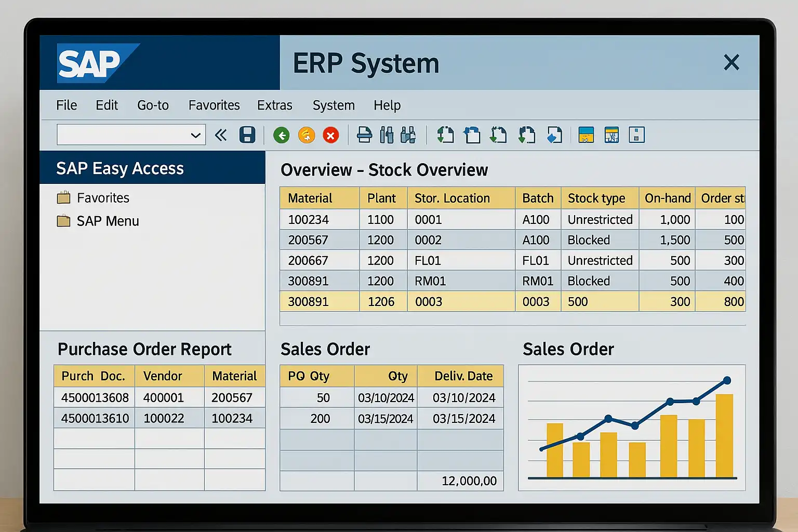Click the Batch column header
The width and height of the screenshot is (798, 532).
538,198
